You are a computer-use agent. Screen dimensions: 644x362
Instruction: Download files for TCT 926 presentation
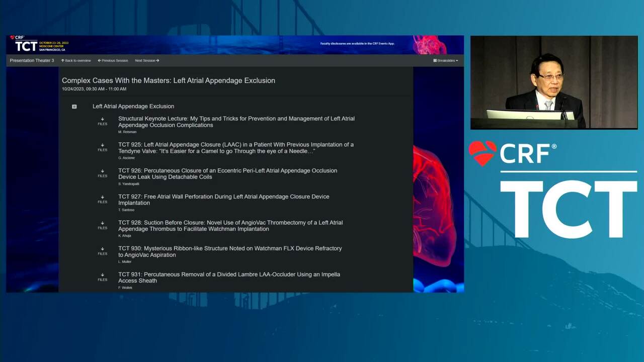pos(102,173)
